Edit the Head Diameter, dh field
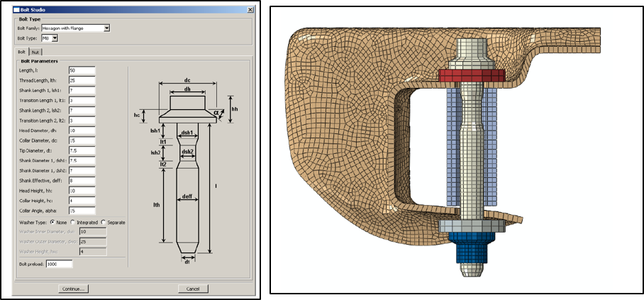The image size is (644, 300). click(82, 130)
